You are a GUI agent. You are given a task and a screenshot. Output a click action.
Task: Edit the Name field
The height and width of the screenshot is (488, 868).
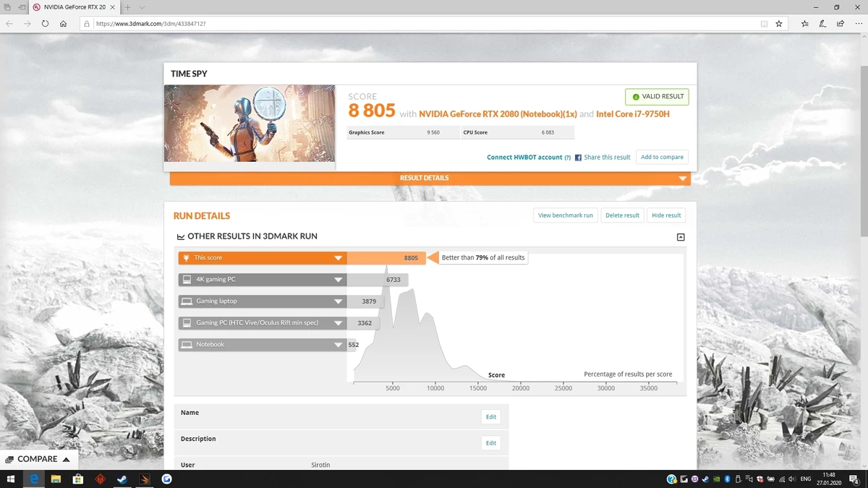pos(491,417)
